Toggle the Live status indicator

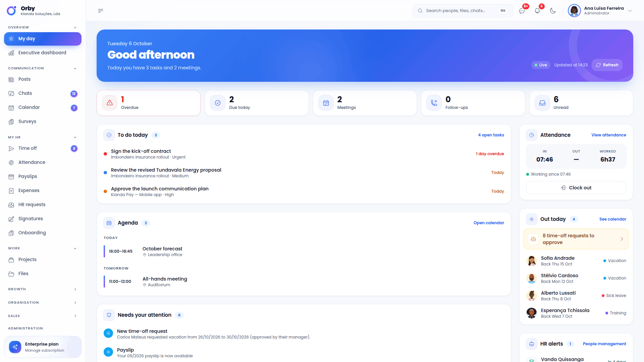pos(541,65)
